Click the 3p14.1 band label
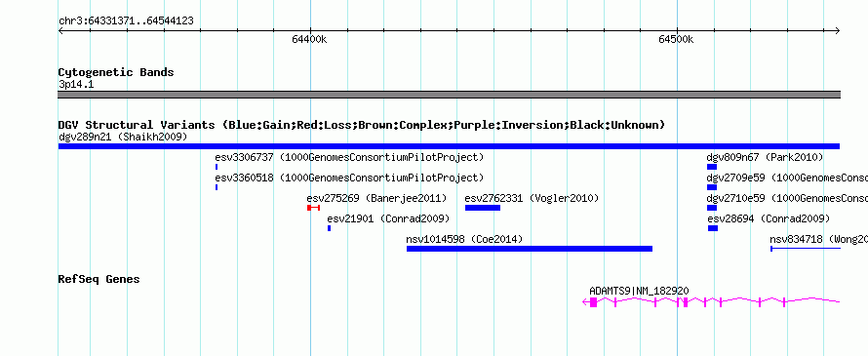The height and width of the screenshot is (356, 868). click(x=76, y=85)
